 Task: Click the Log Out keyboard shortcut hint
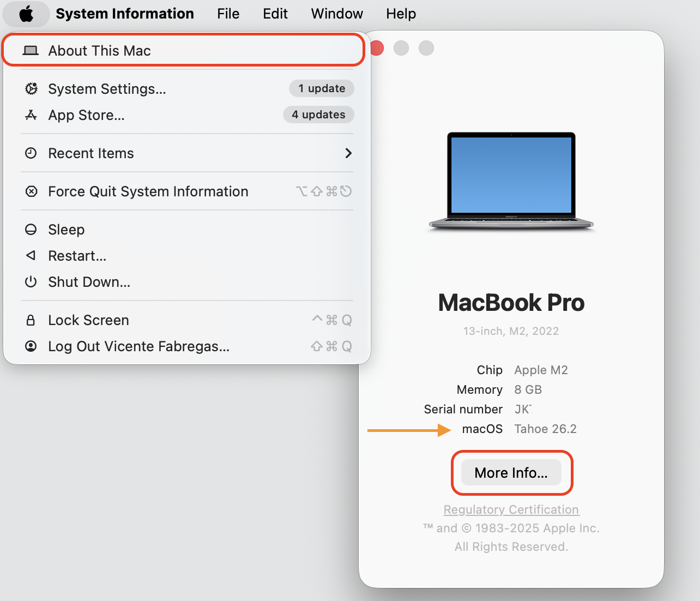[x=331, y=346]
